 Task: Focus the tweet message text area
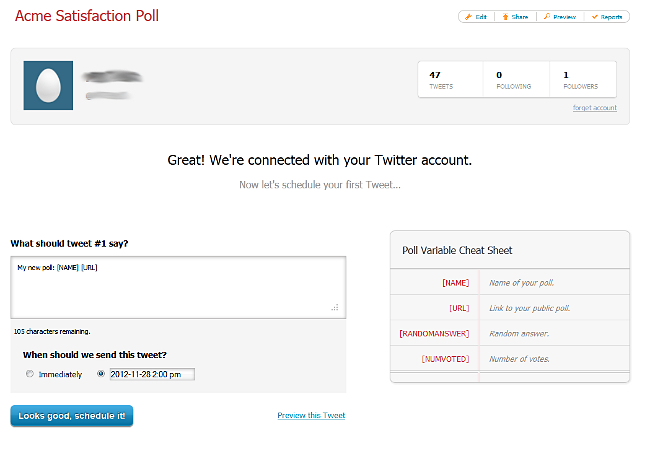178,286
